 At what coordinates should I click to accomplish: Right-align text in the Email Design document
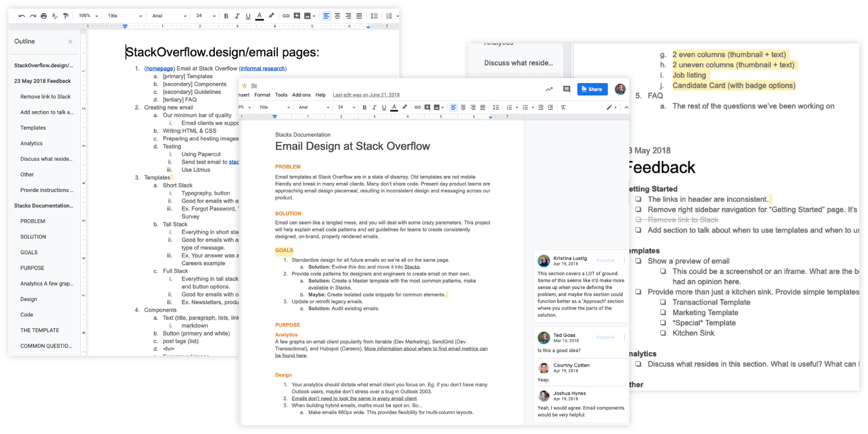(473, 107)
